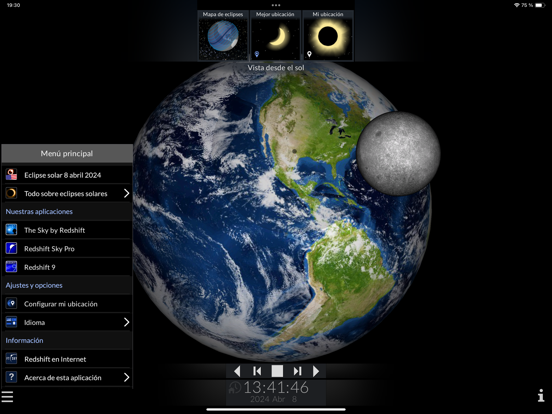Click The Sky by Redshift app icon
Screen dimensions: 552x414
[x=11, y=230]
